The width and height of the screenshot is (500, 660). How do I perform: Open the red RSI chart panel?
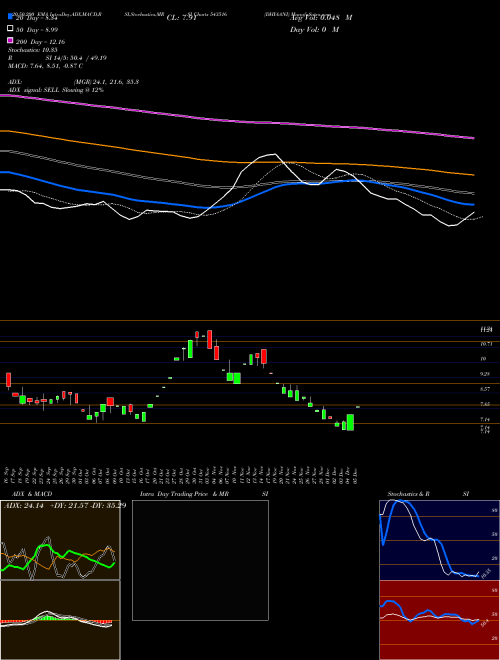coord(439,620)
